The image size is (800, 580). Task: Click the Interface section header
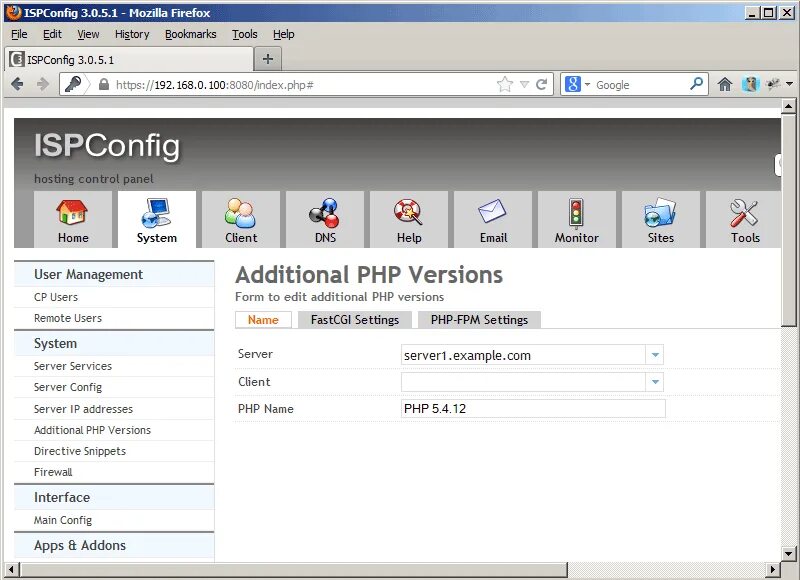click(x=114, y=497)
